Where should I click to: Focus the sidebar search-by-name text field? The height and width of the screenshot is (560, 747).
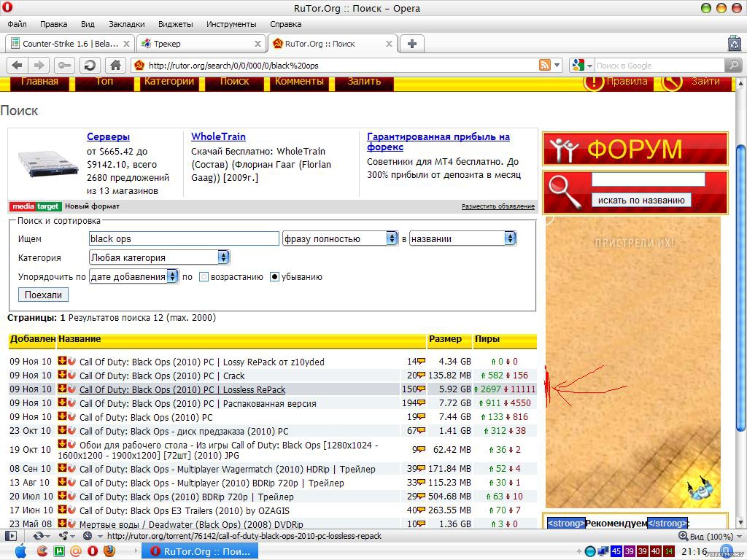click(648, 179)
